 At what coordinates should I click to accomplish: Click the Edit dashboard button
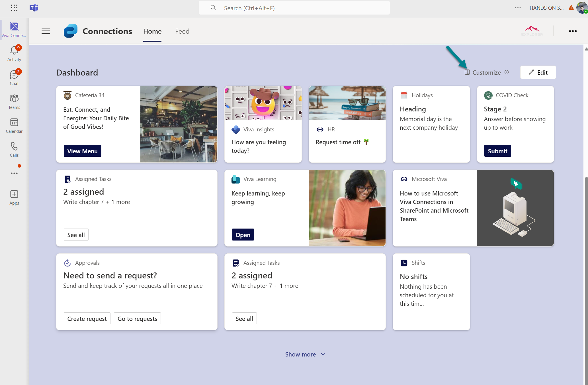coord(538,72)
